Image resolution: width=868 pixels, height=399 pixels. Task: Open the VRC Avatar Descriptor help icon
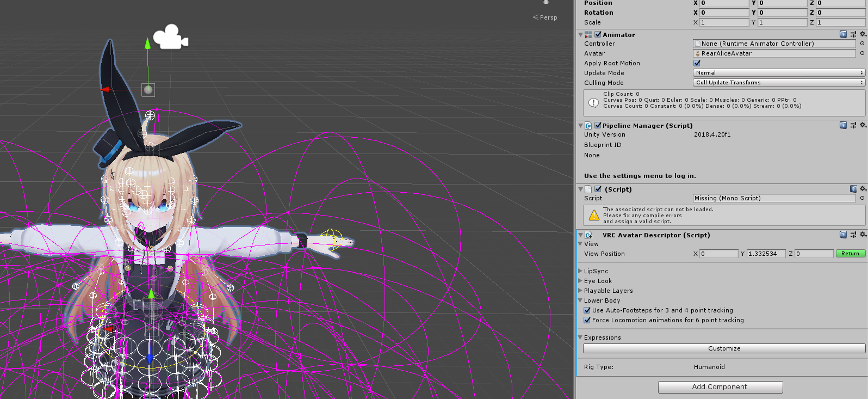843,235
